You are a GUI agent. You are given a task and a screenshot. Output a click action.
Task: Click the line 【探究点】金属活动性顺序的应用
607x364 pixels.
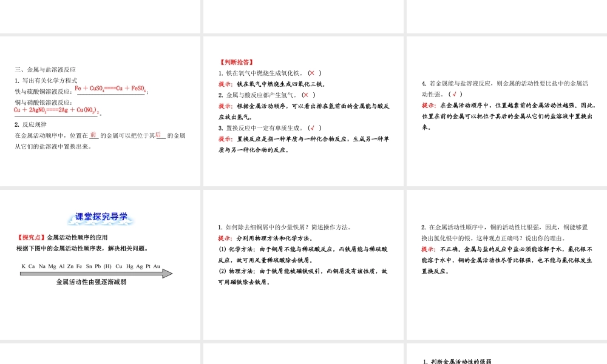(62, 237)
